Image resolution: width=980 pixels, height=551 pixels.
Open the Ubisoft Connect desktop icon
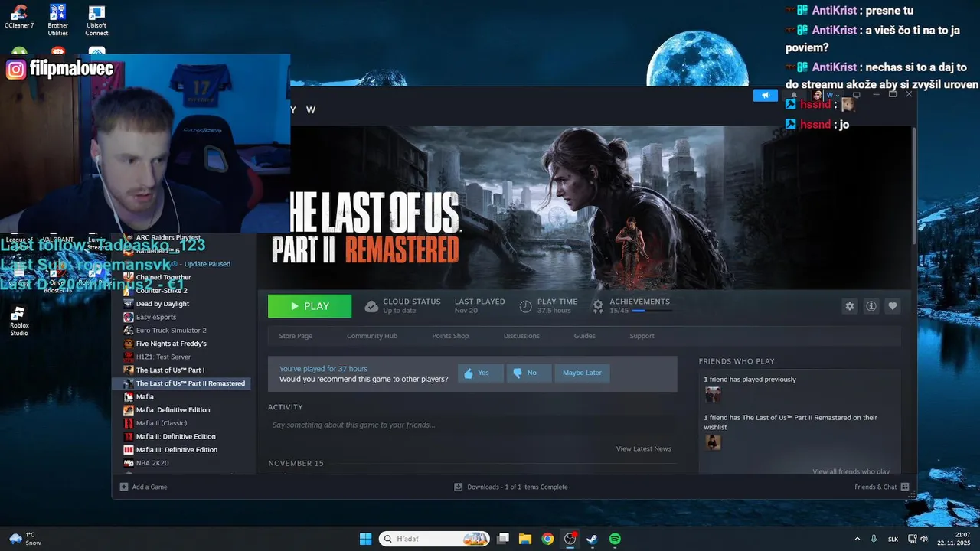[x=96, y=20]
